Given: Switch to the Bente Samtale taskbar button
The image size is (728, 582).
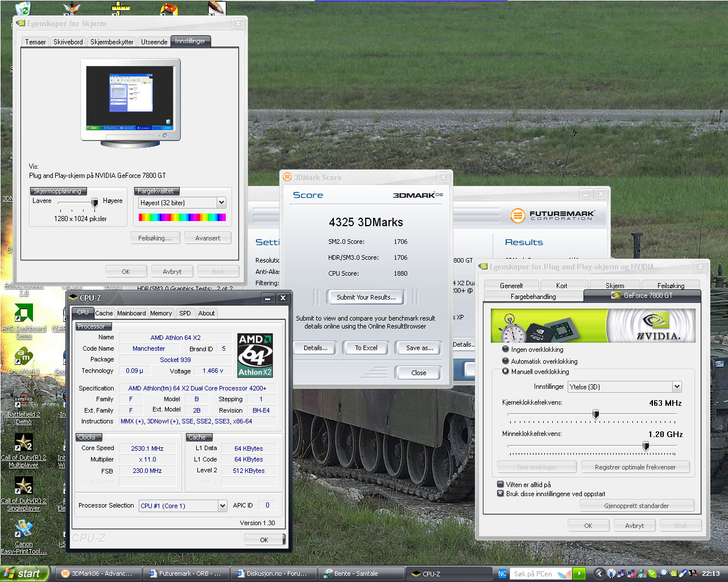Looking at the screenshot, I should click(x=361, y=573).
